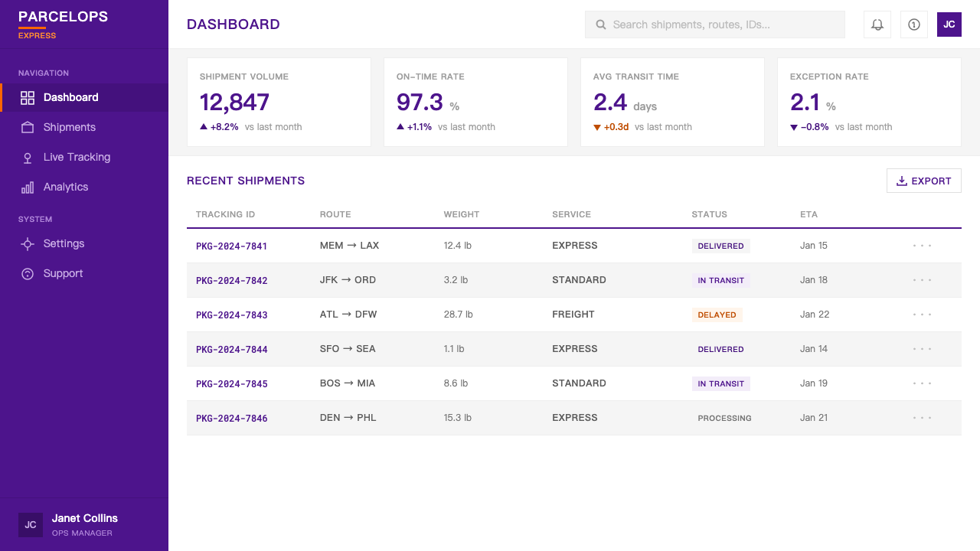
Task: Open tracking ID PKG-2024-7843
Action: tap(232, 315)
